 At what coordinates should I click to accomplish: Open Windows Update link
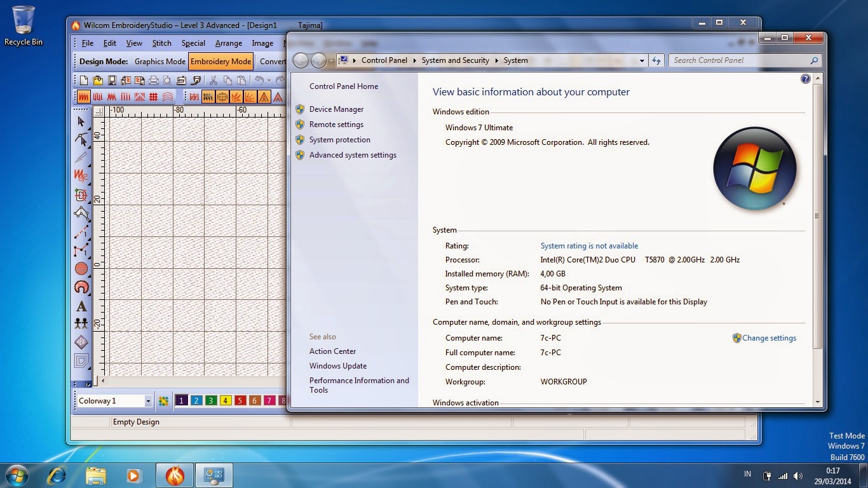coord(338,366)
